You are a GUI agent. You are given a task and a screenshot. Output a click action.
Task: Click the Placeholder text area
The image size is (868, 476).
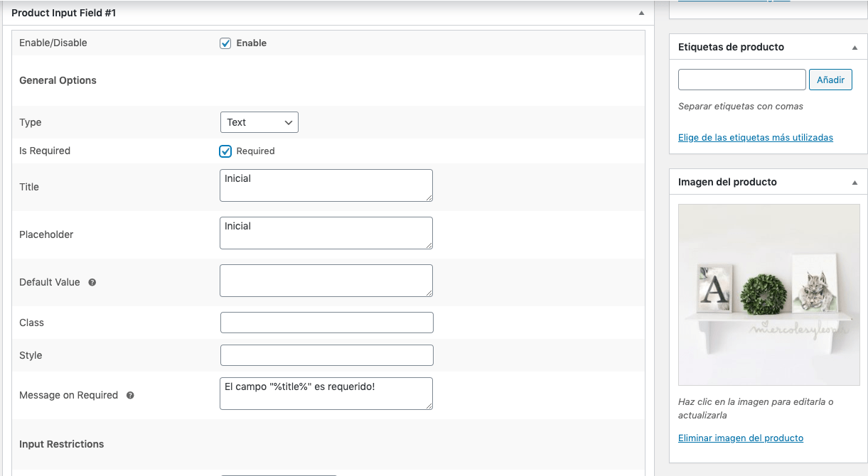tap(326, 233)
